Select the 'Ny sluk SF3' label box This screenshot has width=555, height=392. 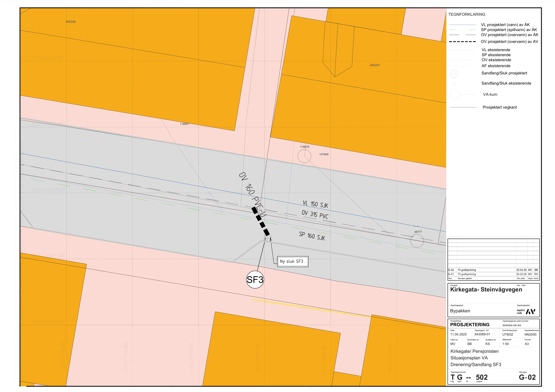293,261
